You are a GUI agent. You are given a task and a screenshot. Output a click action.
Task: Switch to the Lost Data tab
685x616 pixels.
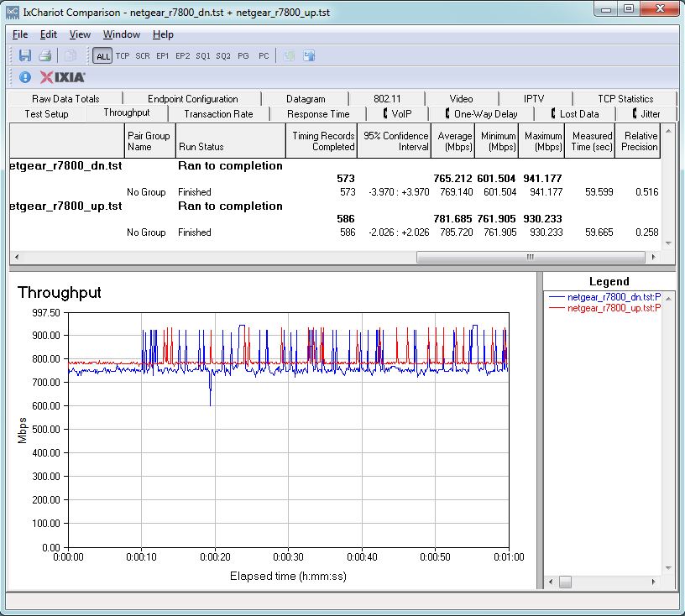point(574,114)
